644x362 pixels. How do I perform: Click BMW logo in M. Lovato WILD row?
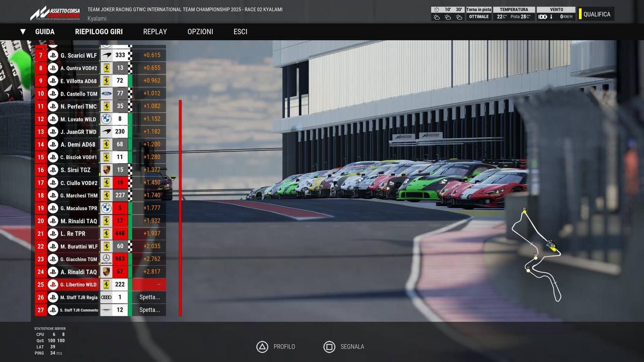106,119
